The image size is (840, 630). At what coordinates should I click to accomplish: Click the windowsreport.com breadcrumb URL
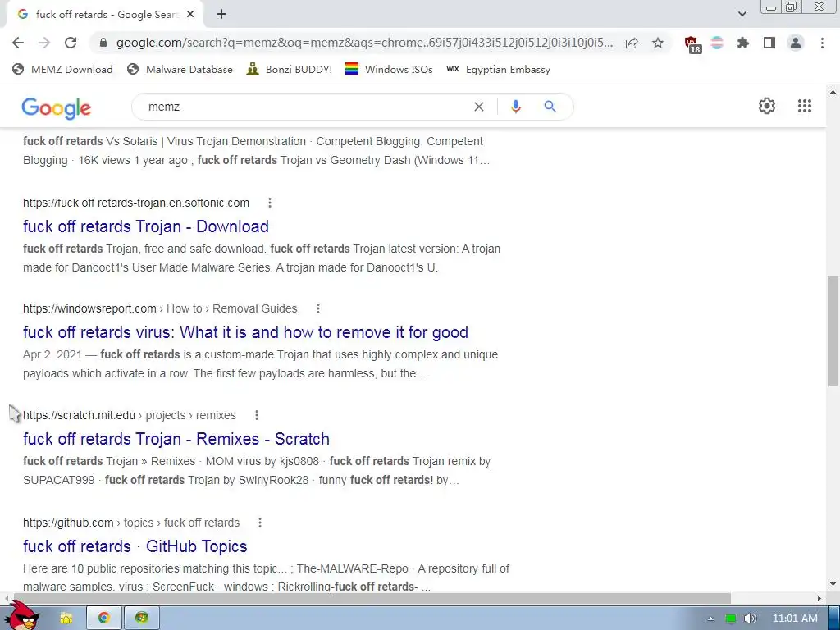click(160, 308)
